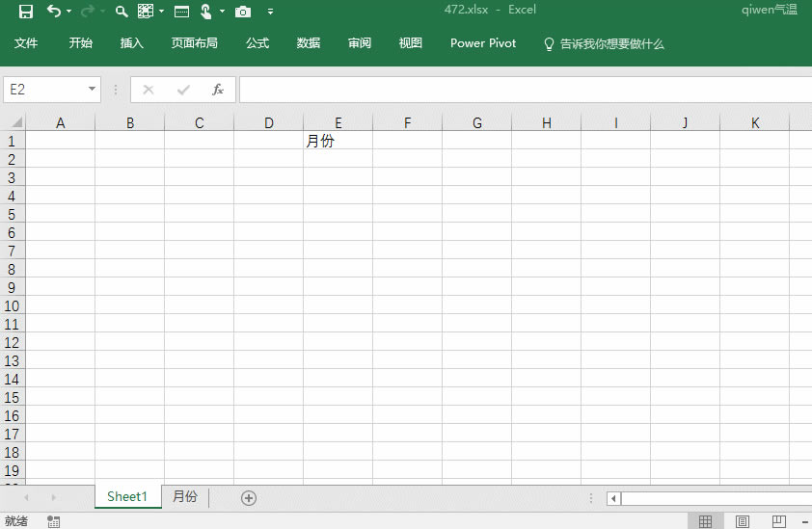
Task: Open the 文件 backstage menu
Action: tap(26, 43)
